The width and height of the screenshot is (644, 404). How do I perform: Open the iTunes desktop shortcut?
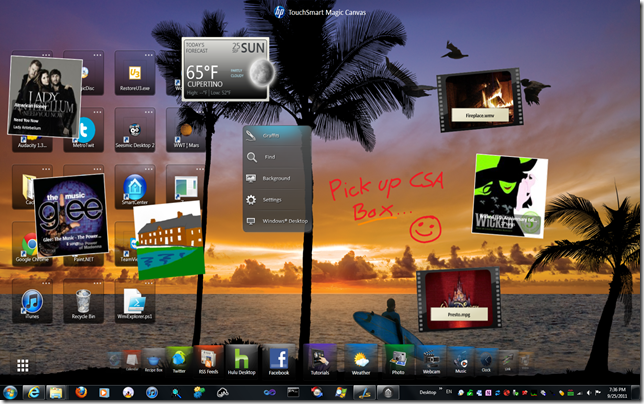point(32,303)
